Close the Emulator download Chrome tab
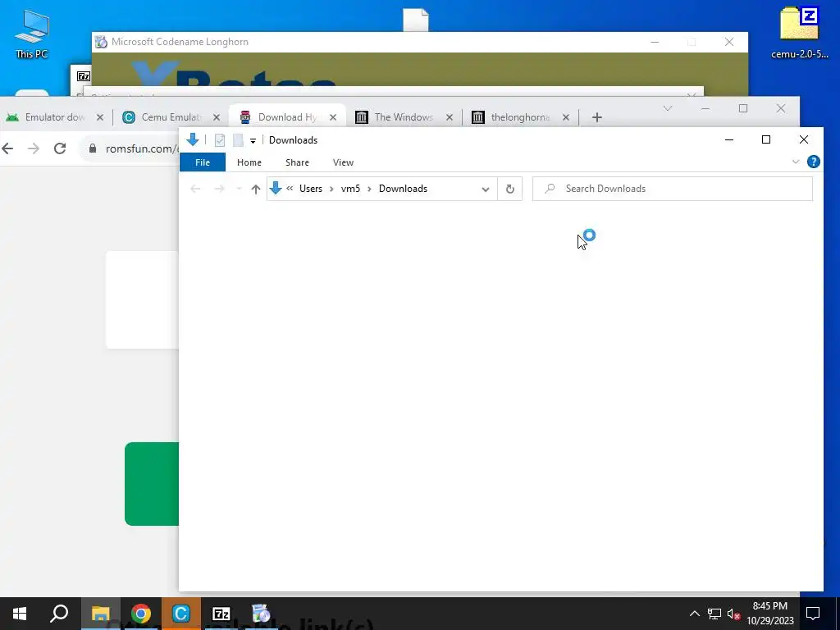840x630 pixels. click(x=99, y=117)
